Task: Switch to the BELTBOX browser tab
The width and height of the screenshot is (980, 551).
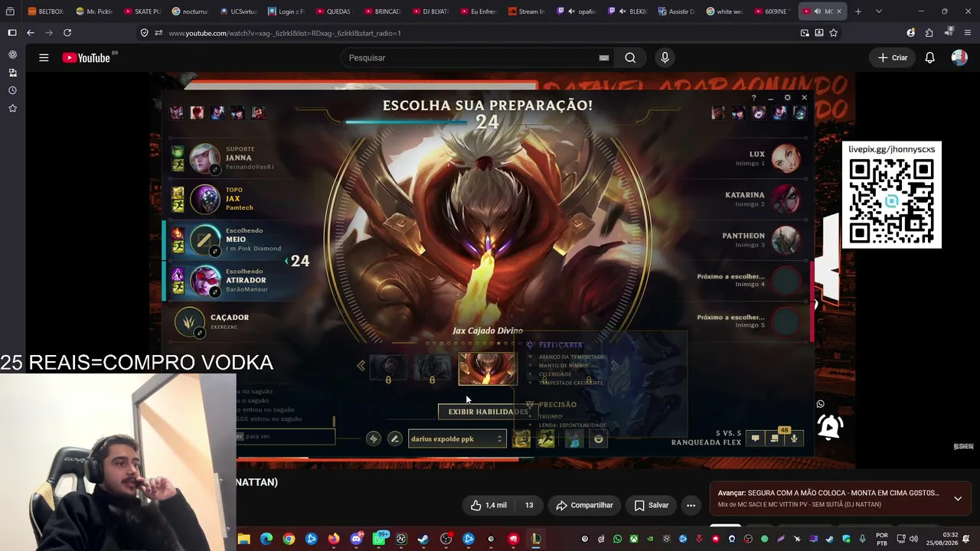Action: pos(45,11)
